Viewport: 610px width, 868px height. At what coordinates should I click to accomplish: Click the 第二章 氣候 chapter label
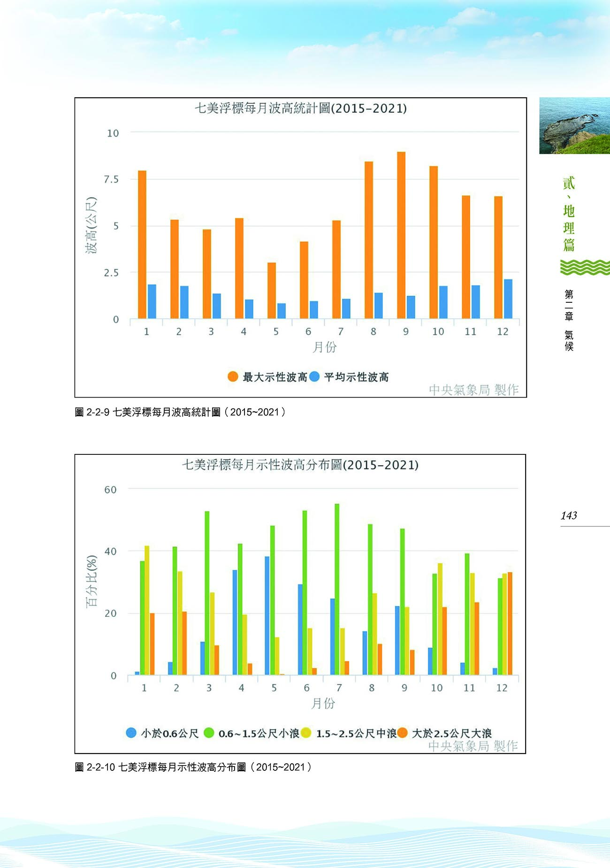click(569, 320)
